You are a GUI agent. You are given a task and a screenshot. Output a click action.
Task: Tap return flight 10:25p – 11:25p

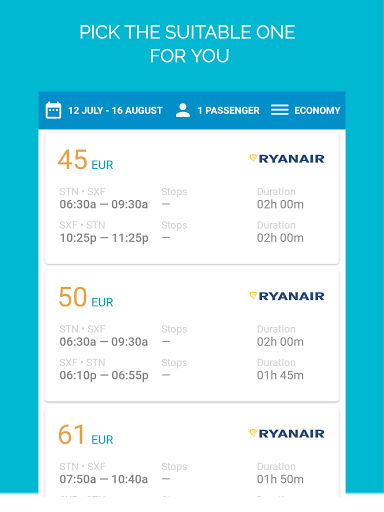[104, 238]
